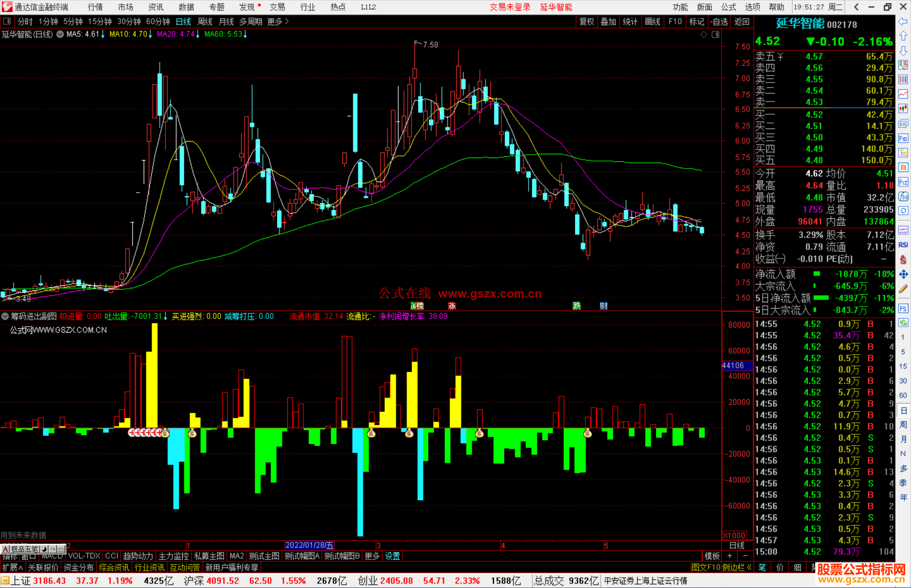Open the red line chart icon
The height and width of the screenshot is (588, 911).
pyautogui.click(x=903, y=94)
